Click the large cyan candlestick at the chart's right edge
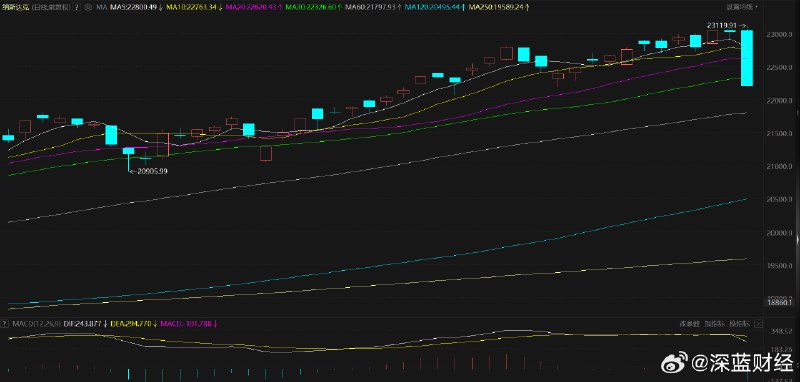 [x=746, y=58]
